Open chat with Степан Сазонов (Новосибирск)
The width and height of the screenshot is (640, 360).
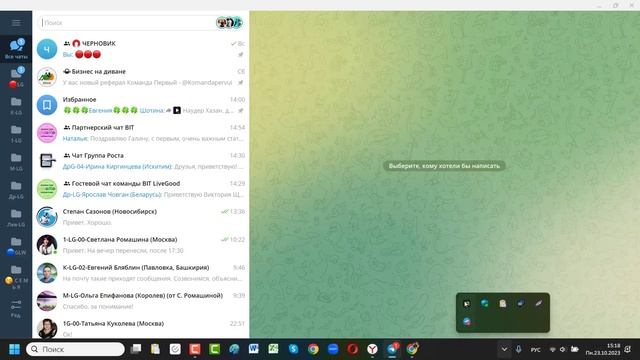[x=141, y=217]
